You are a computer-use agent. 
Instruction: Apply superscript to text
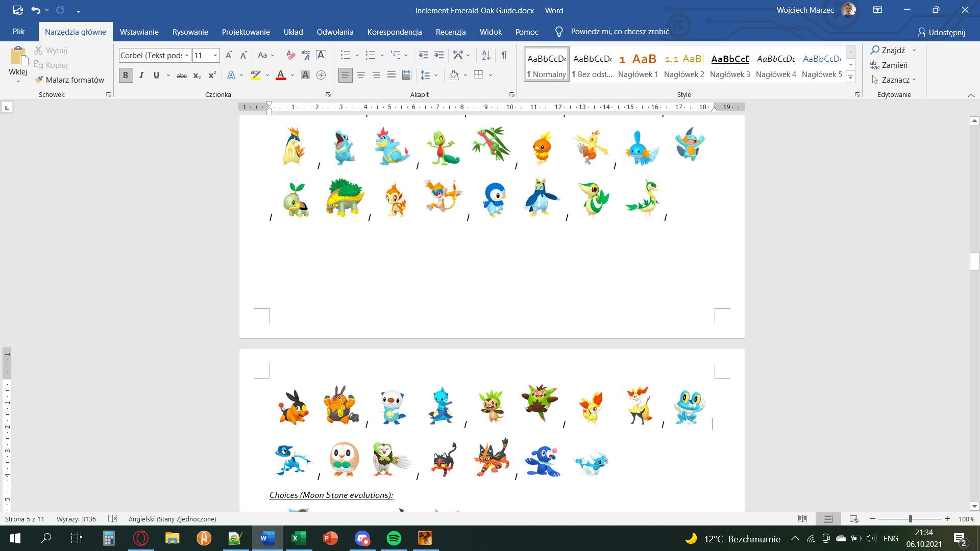211,75
